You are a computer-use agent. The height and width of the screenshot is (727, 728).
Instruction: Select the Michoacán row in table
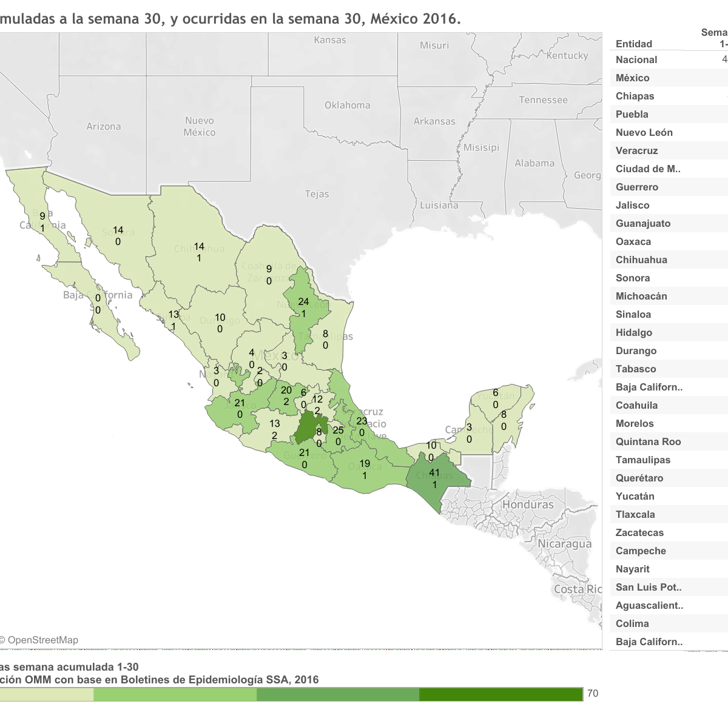(x=641, y=296)
